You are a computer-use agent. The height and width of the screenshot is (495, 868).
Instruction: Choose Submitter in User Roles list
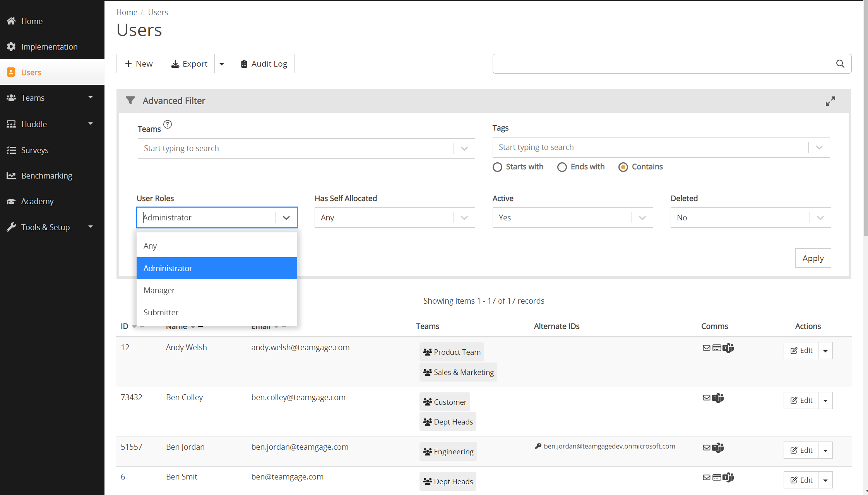pos(217,312)
